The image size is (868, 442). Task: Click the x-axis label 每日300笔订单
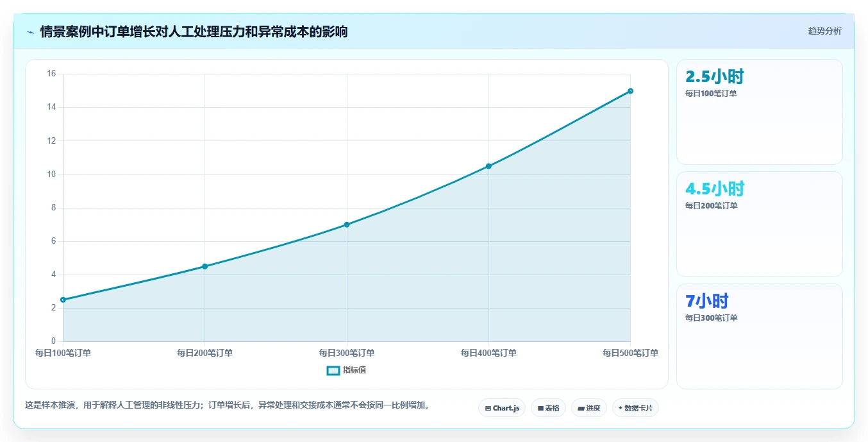point(347,353)
